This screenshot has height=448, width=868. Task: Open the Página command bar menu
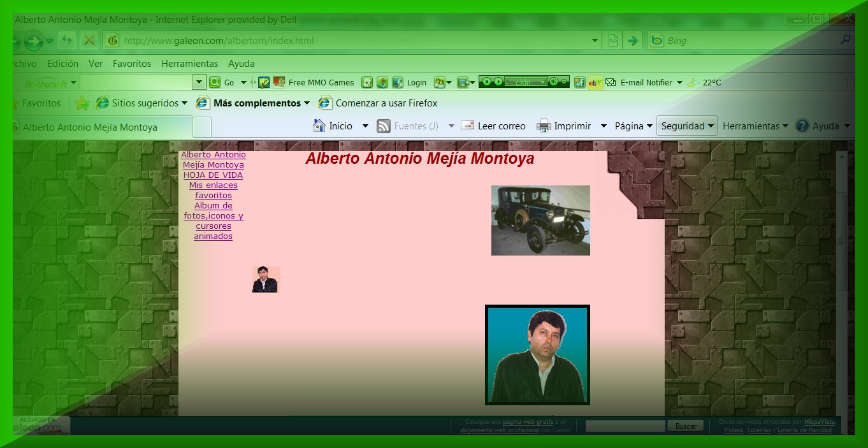point(633,126)
